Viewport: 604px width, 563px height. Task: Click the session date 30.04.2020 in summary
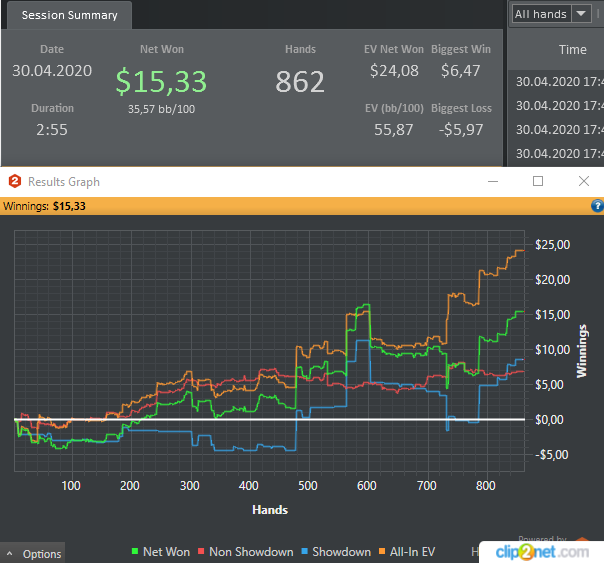point(52,71)
